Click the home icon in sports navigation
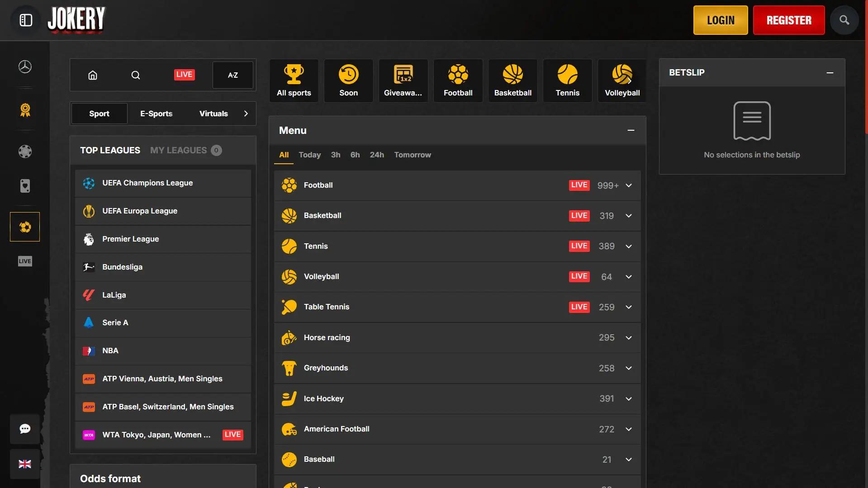The height and width of the screenshot is (488, 868). click(x=93, y=75)
